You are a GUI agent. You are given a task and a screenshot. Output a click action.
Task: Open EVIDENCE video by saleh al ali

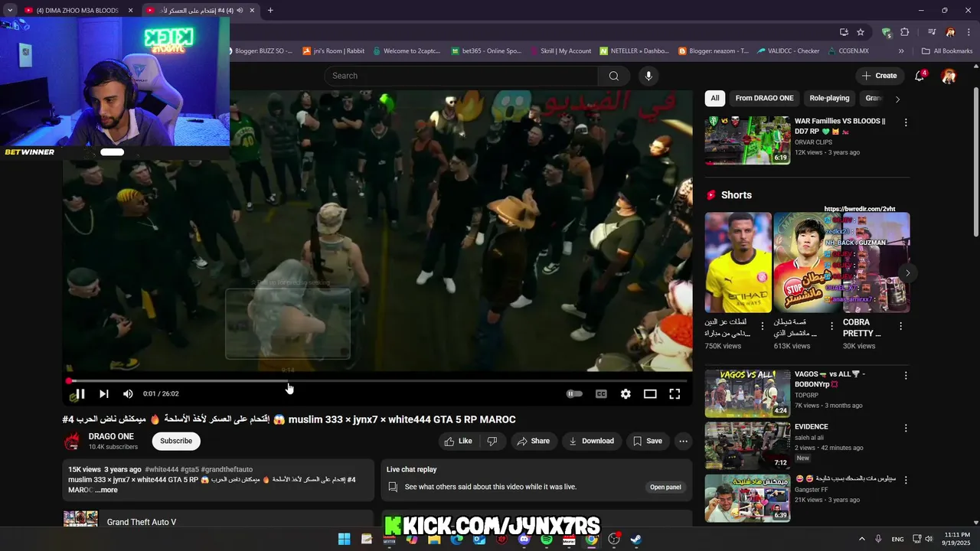coord(747,445)
